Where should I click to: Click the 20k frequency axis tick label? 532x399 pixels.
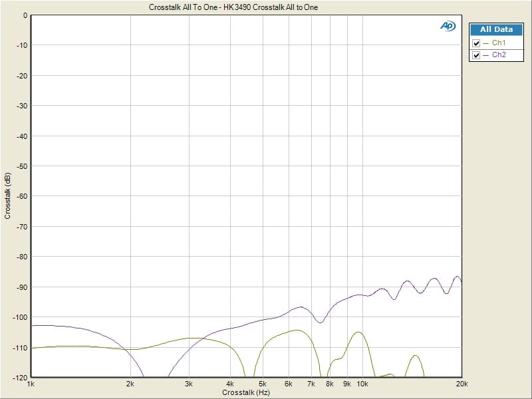[x=461, y=384]
